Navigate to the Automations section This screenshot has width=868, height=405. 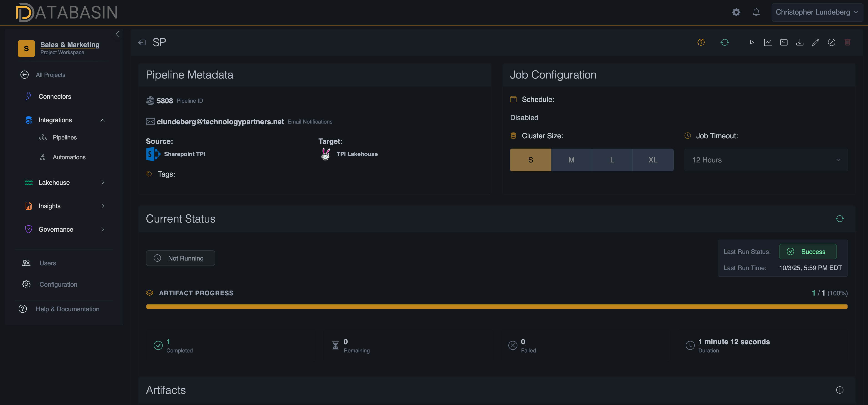[69, 157]
